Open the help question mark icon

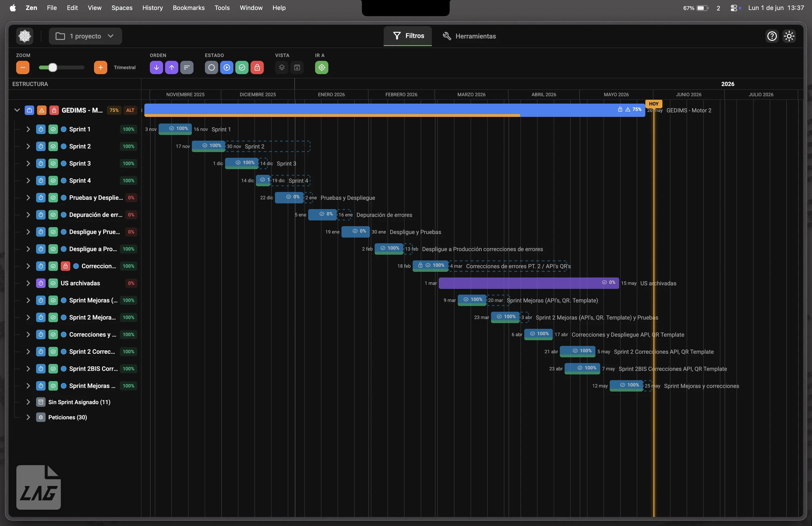click(x=772, y=36)
